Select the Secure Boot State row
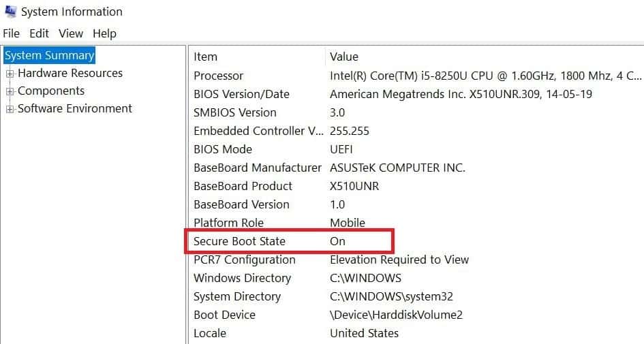The image size is (644, 344). coord(239,241)
